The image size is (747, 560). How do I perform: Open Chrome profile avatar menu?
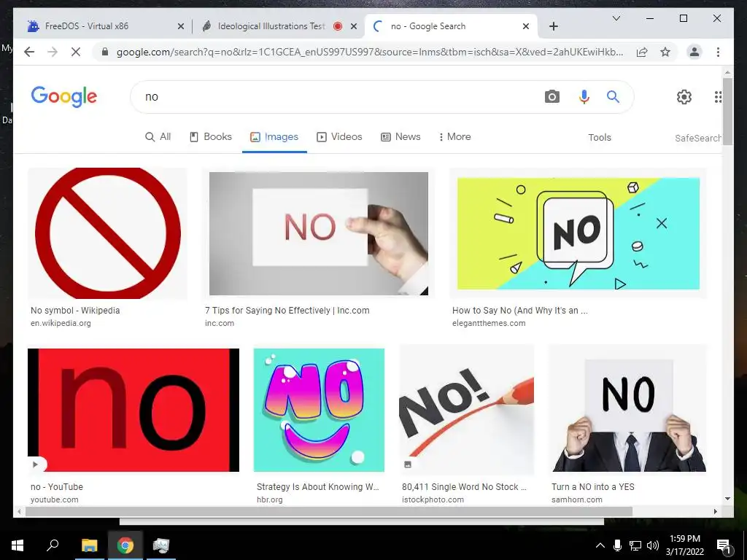pyautogui.click(x=694, y=52)
